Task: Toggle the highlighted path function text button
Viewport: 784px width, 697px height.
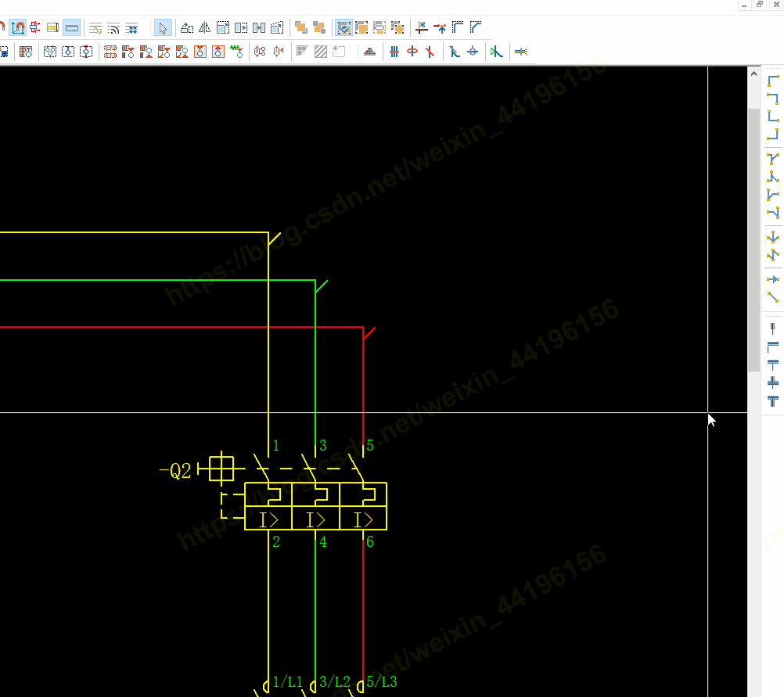Action: (x=17, y=28)
